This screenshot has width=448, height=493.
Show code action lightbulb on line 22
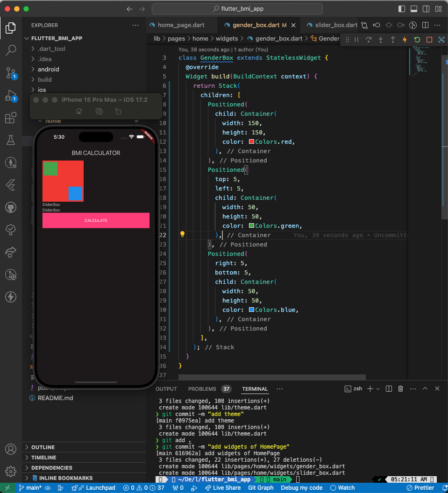pos(182,234)
